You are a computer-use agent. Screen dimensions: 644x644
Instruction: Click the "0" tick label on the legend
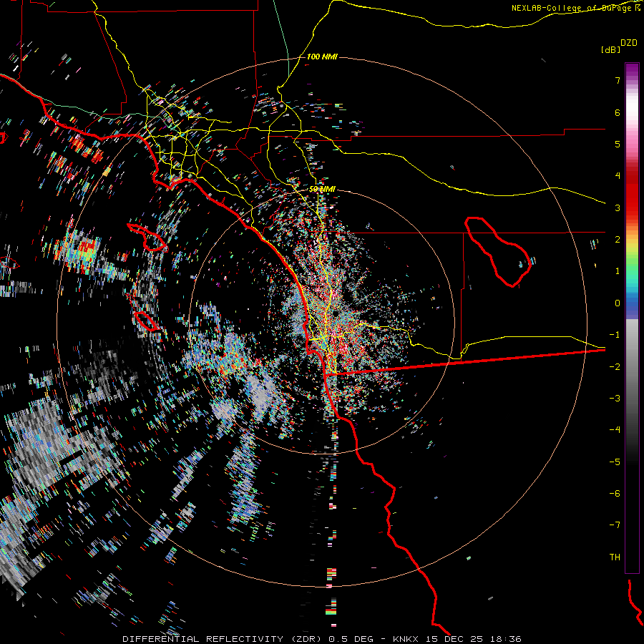(618, 303)
